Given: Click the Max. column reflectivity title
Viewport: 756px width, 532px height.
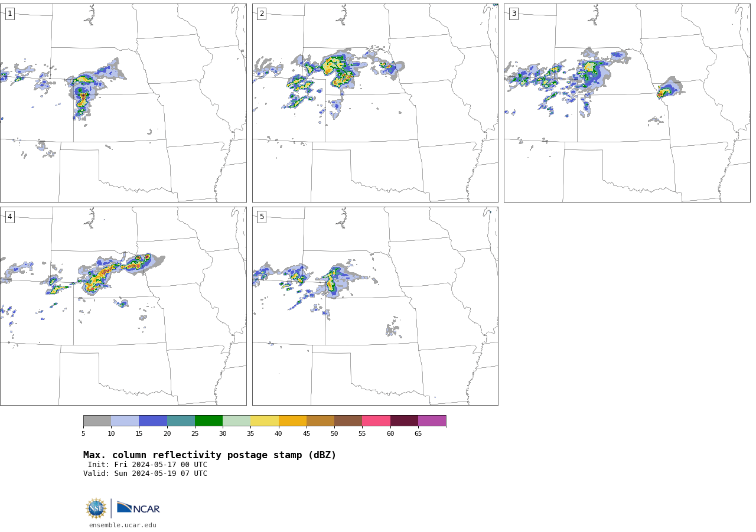Looking at the screenshot, I should (x=210, y=455).
